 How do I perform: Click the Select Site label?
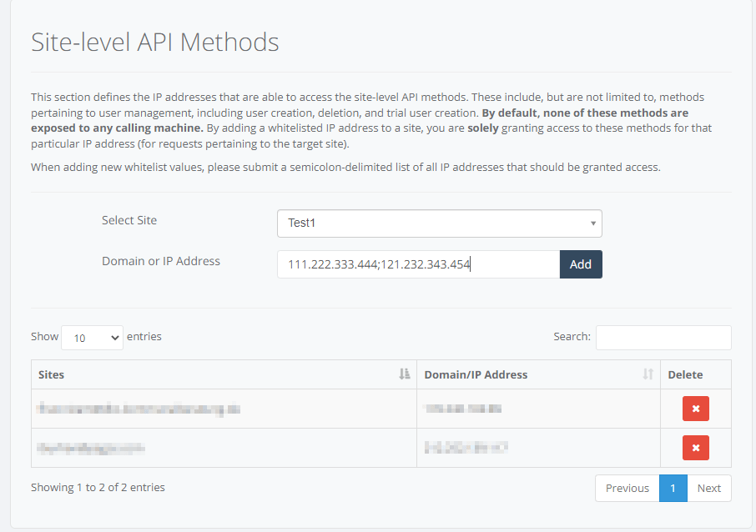129,221
